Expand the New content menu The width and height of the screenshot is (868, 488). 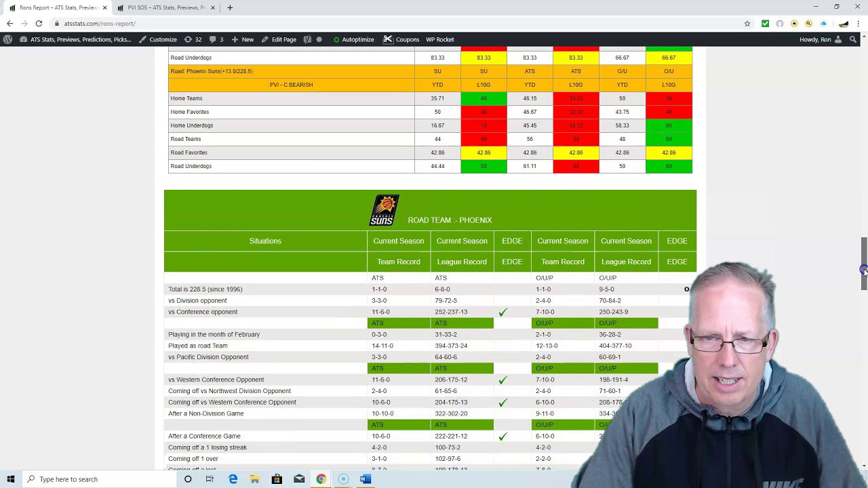243,39
